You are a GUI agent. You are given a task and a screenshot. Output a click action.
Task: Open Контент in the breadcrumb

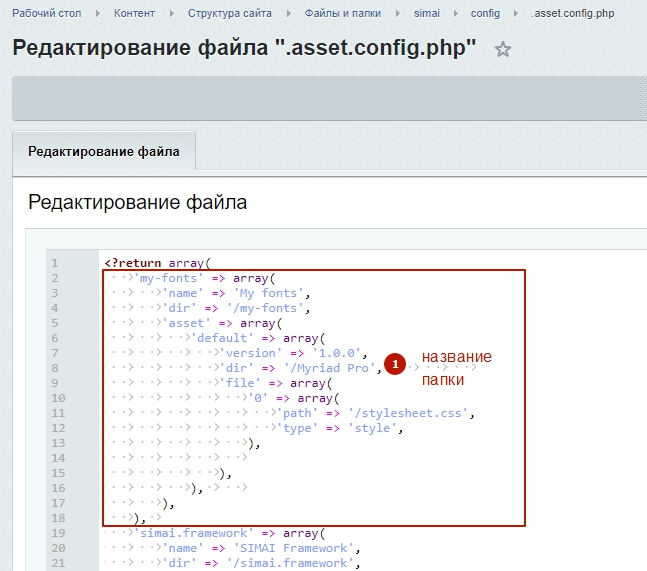(x=135, y=14)
